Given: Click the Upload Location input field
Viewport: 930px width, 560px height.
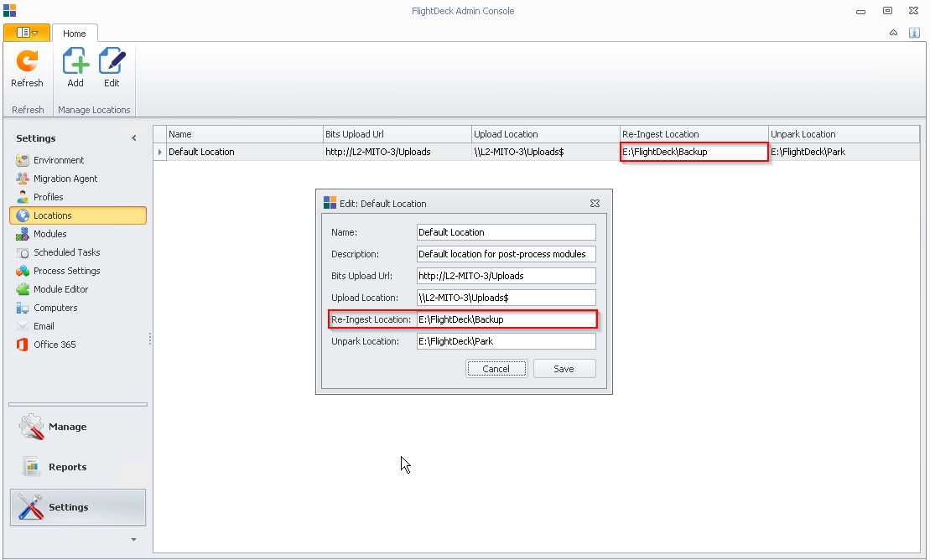Looking at the screenshot, I should [x=506, y=298].
